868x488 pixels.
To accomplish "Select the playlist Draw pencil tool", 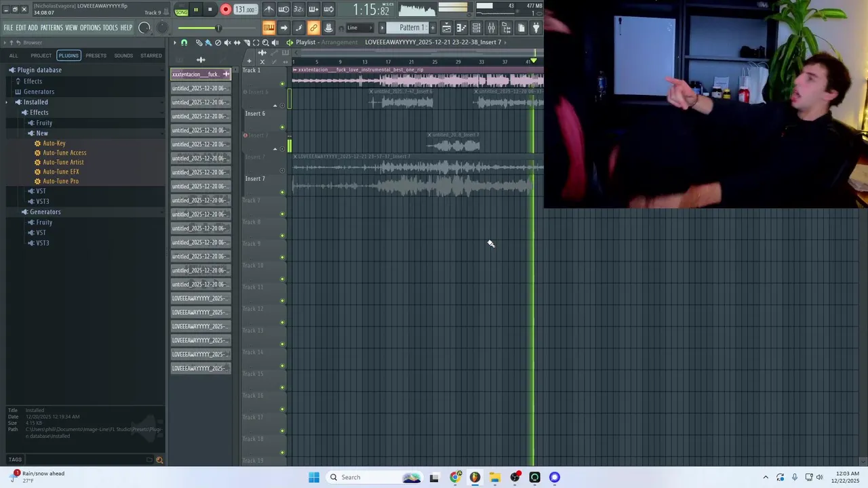I will pyautogui.click(x=199, y=43).
